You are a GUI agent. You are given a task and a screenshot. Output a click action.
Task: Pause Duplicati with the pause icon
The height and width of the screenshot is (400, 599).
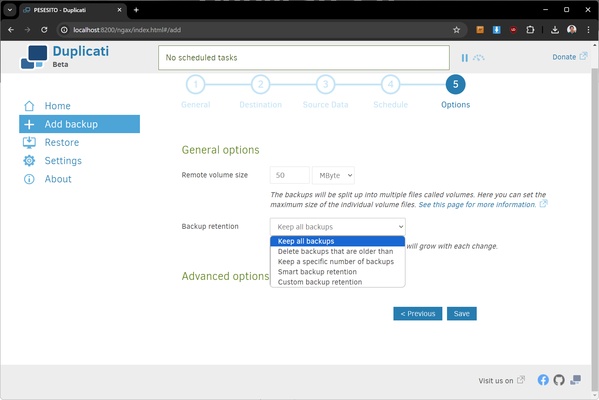tap(465, 58)
